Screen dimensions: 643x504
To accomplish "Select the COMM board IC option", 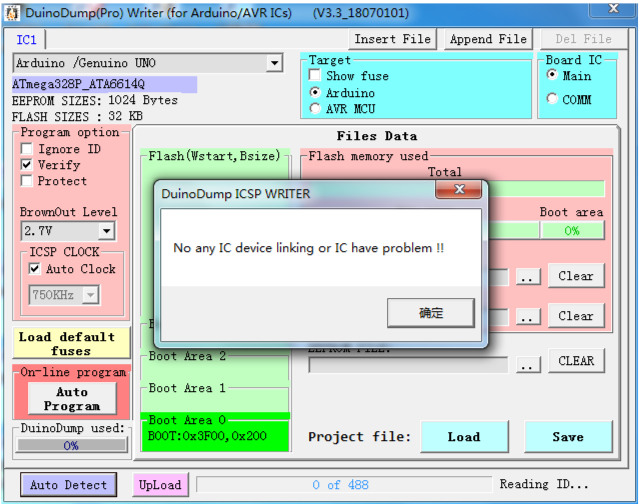I will (552, 99).
